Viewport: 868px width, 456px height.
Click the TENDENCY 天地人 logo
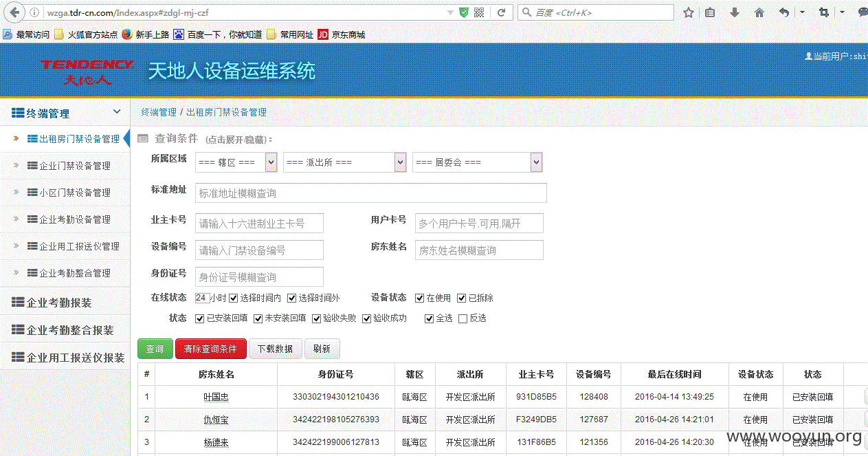pos(86,72)
